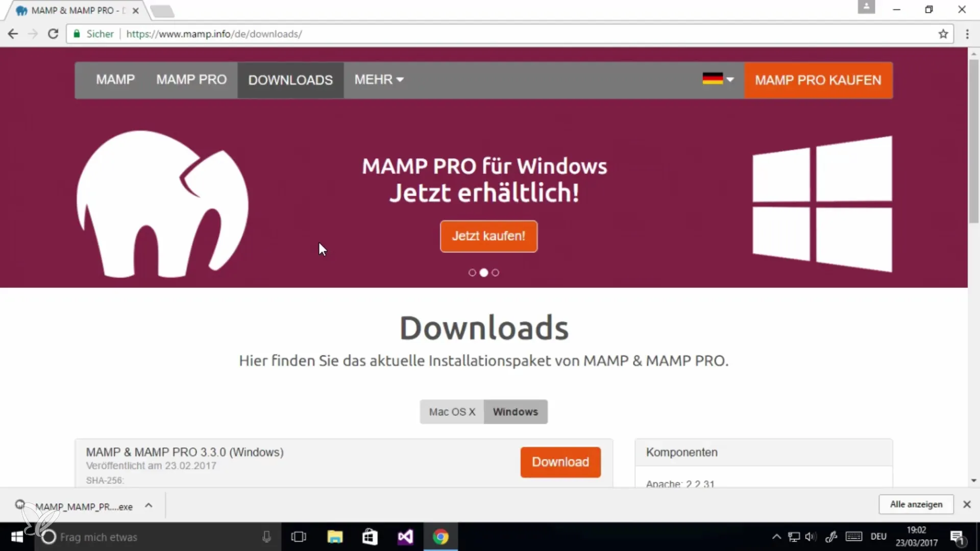Switch to the Mac OS X downloads tab
The image size is (980, 551).
pos(452,412)
